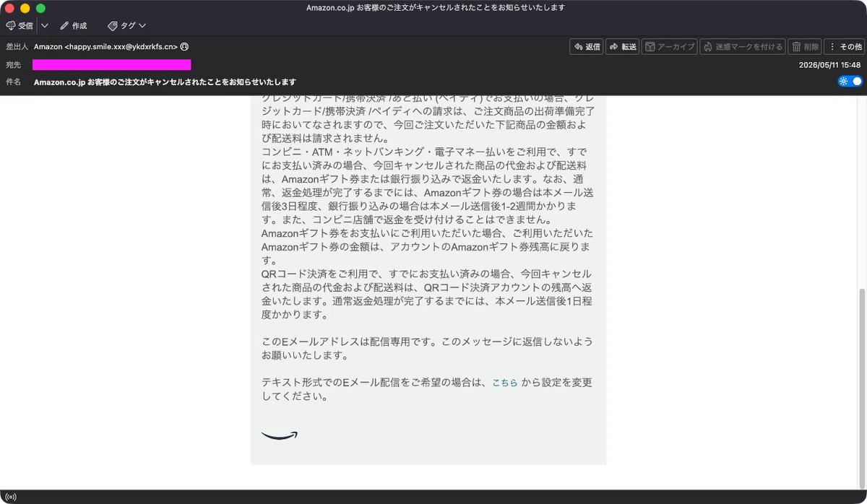The height and width of the screenshot is (504, 867).
Task: Click the Amazon smile logo in email
Action: pyautogui.click(x=279, y=435)
